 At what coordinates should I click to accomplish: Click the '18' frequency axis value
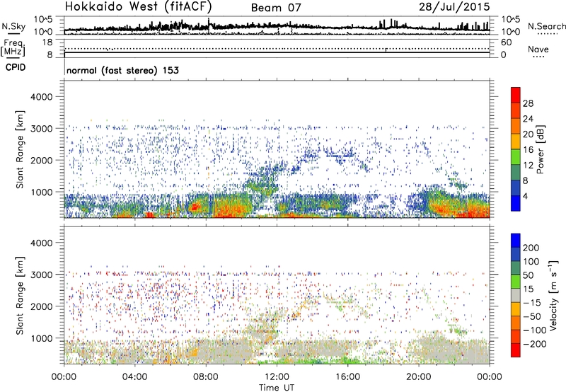click(47, 42)
